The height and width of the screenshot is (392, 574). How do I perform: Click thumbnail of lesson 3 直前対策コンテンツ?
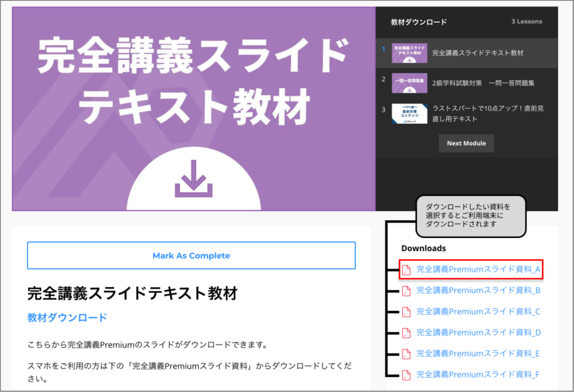click(x=409, y=113)
